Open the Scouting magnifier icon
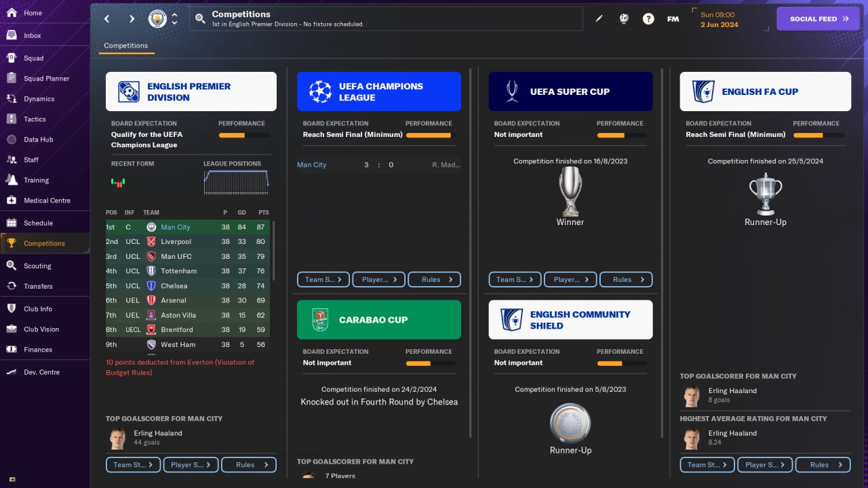868x488 pixels. click(x=12, y=266)
